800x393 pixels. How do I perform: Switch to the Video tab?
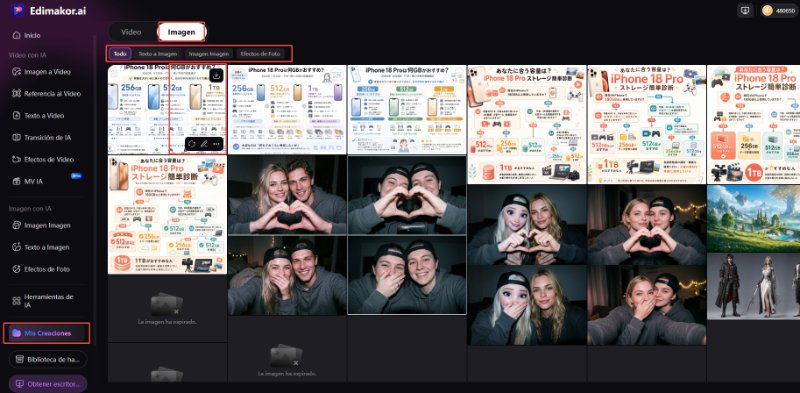[x=131, y=32]
